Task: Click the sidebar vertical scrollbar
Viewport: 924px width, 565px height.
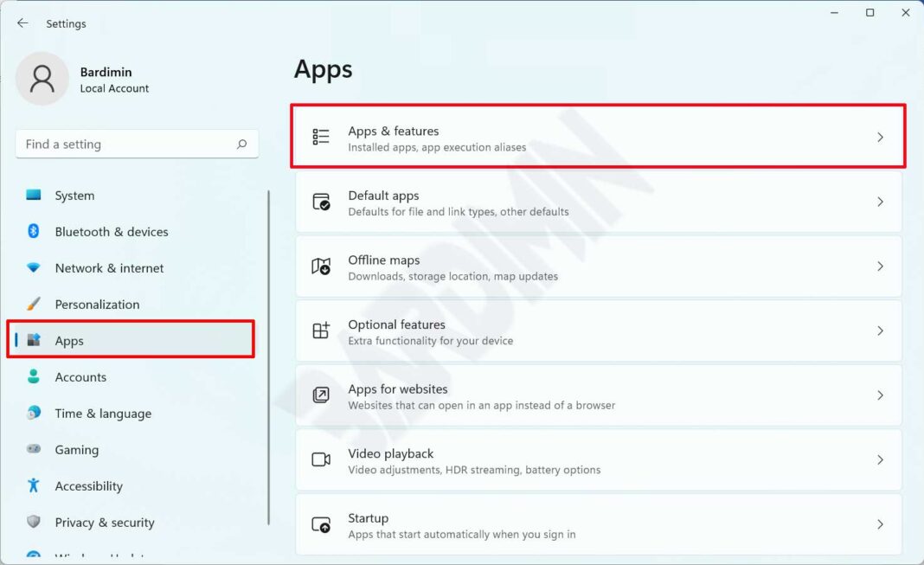Action: pyautogui.click(x=269, y=357)
